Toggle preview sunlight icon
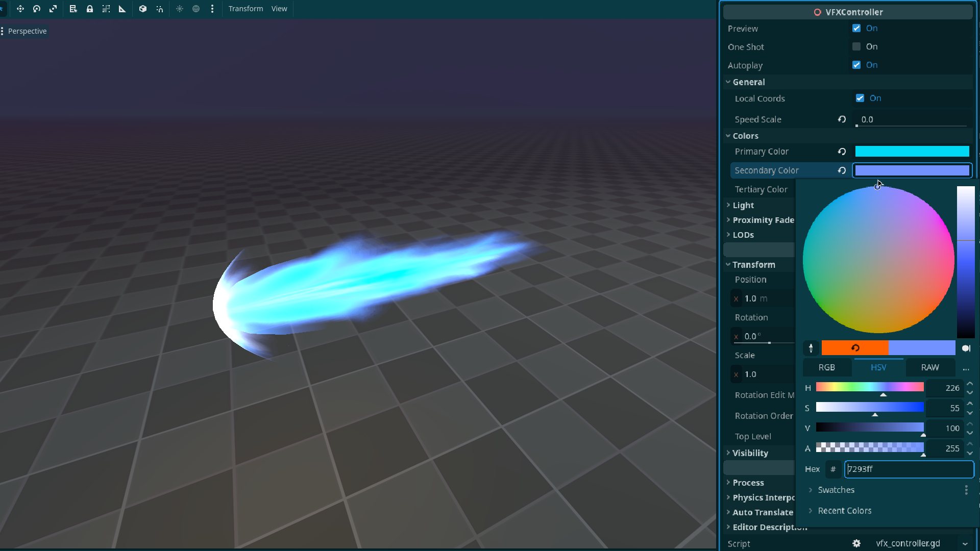Screen dimensions: 980x551 (x=180, y=9)
